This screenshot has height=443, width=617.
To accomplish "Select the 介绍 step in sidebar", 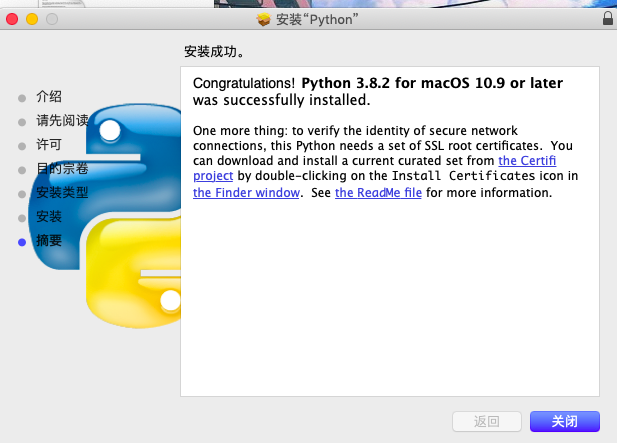I will click(x=49, y=96).
